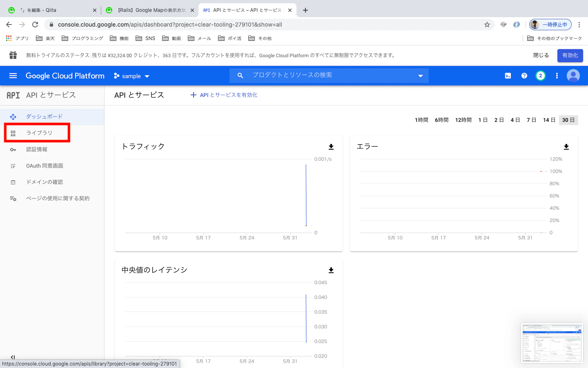The image size is (588, 368).
Task: Go back to the previous page
Action: coord(9,25)
